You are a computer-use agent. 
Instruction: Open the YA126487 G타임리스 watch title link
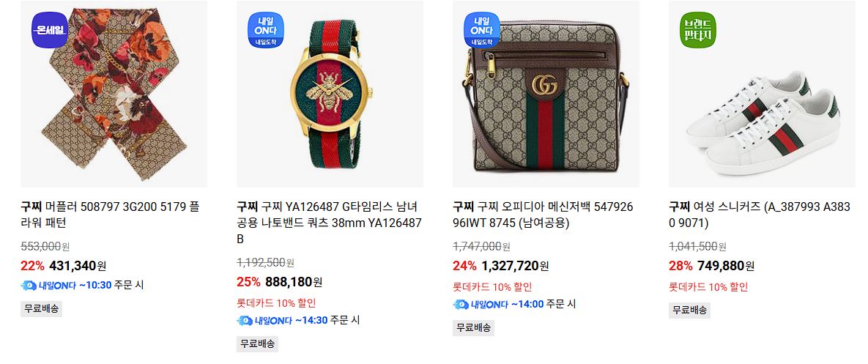(x=330, y=223)
